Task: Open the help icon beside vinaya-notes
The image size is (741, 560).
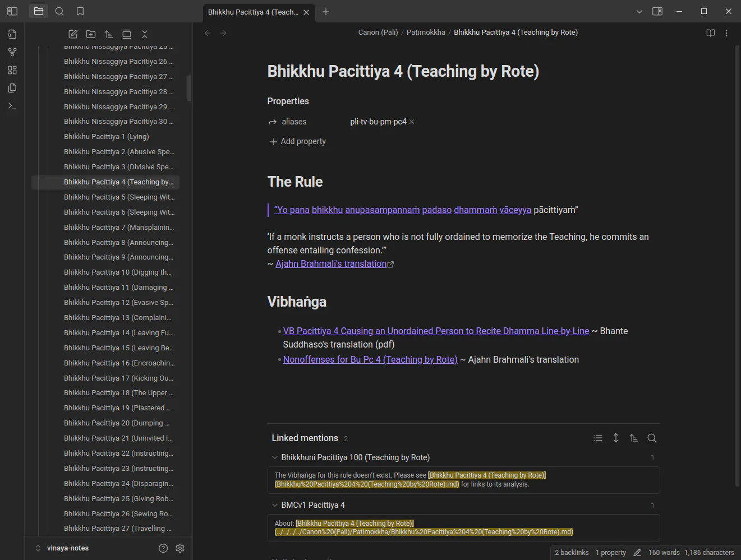Action: click(163, 548)
